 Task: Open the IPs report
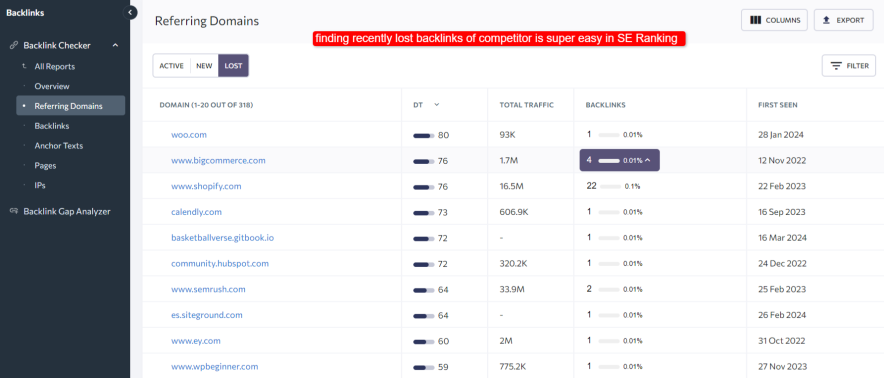point(40,185)
